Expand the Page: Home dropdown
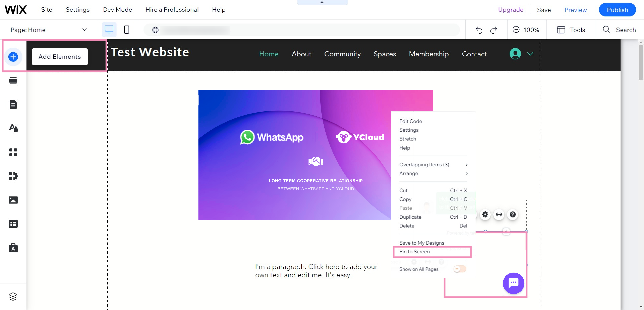The image size is (644, 310). (84, 30)
